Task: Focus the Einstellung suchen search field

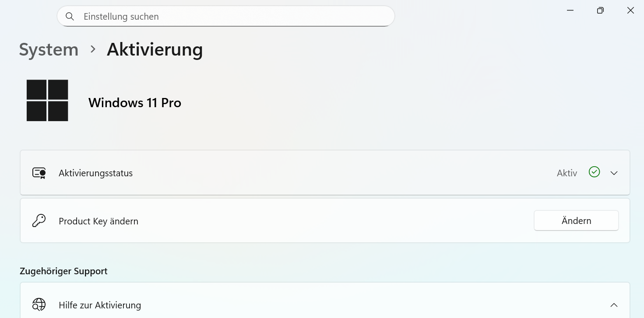Action: click(226, 16)
